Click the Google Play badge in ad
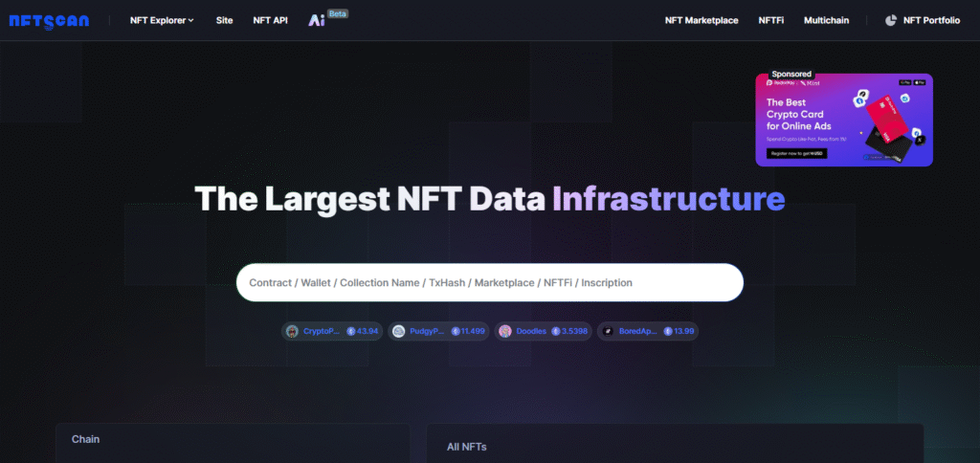 point(905,82)
